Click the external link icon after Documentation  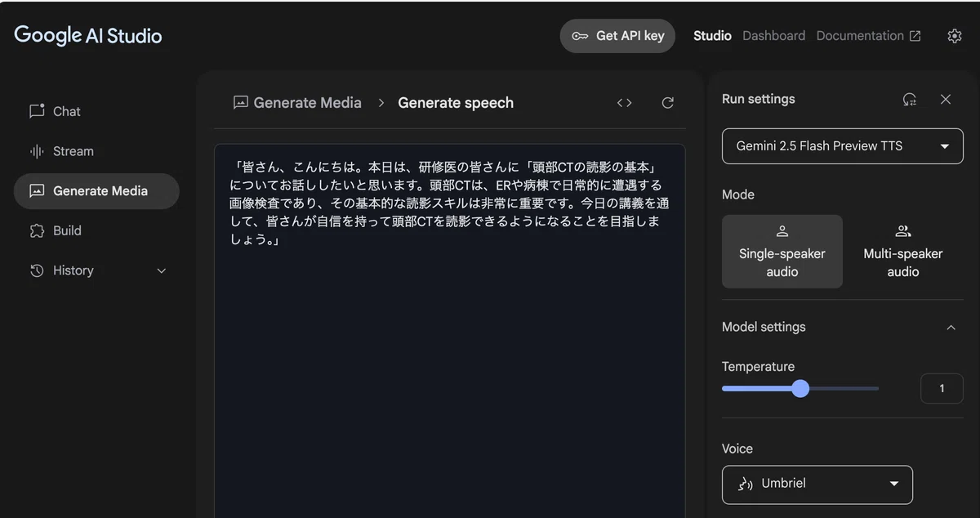coord(915,36)
